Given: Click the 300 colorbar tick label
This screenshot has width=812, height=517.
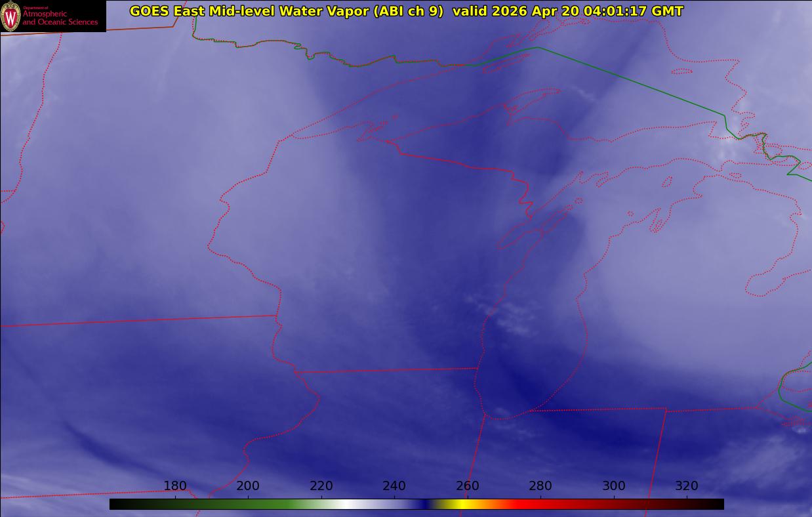Looking at the screenshot, I should point(614,486).
